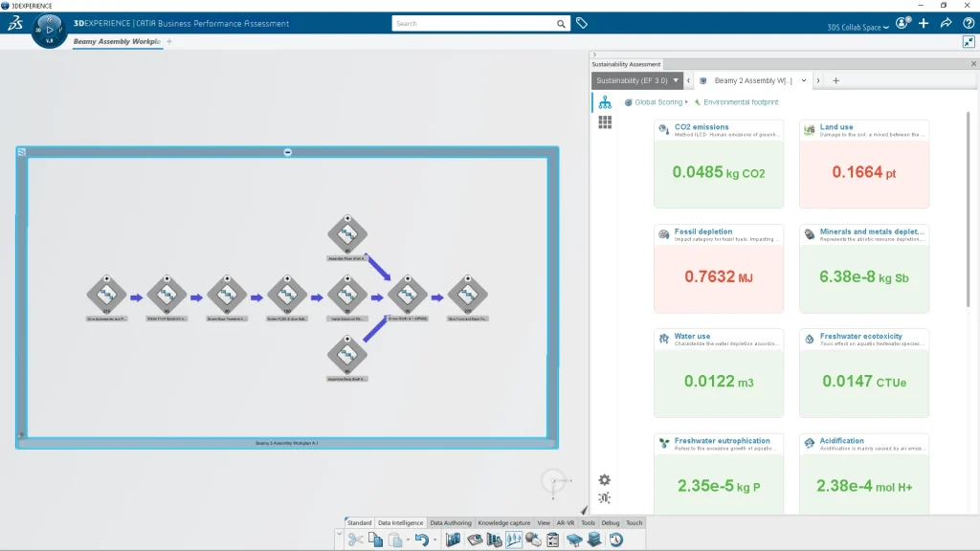This screenshot has width=980, height=551.
Task: Click the scissors Cut tool
Action: 356,540
